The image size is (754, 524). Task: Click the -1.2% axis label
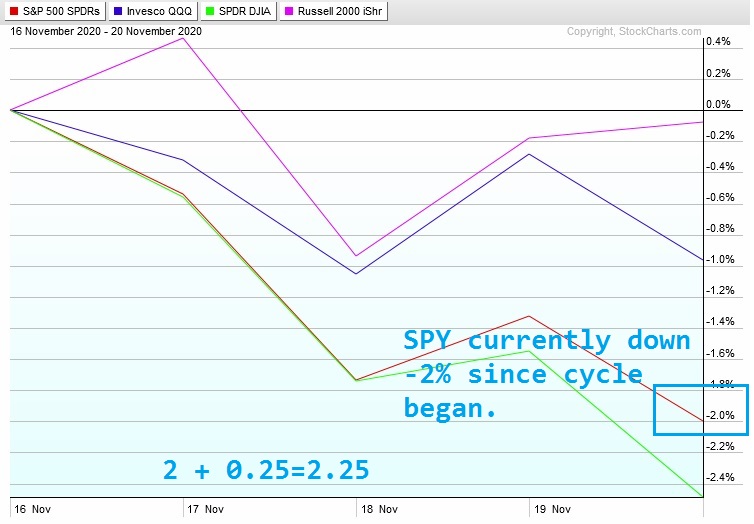coord(720,290)
